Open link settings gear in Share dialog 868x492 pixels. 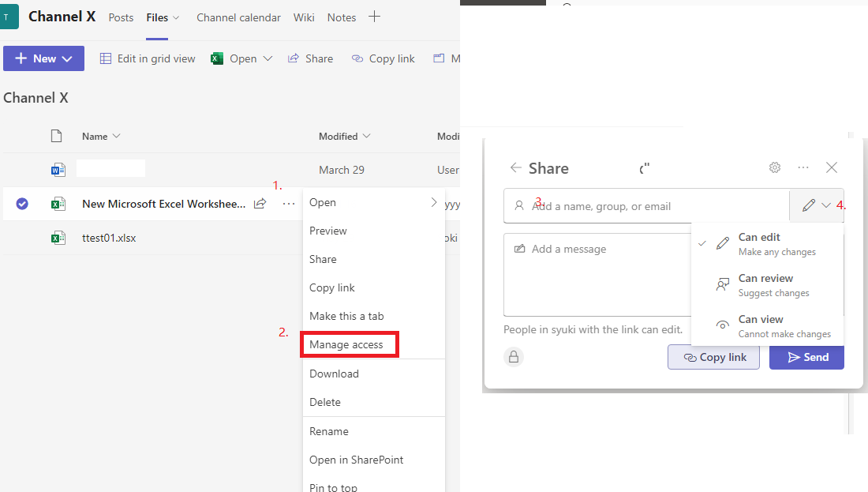[x=774, y=167]
